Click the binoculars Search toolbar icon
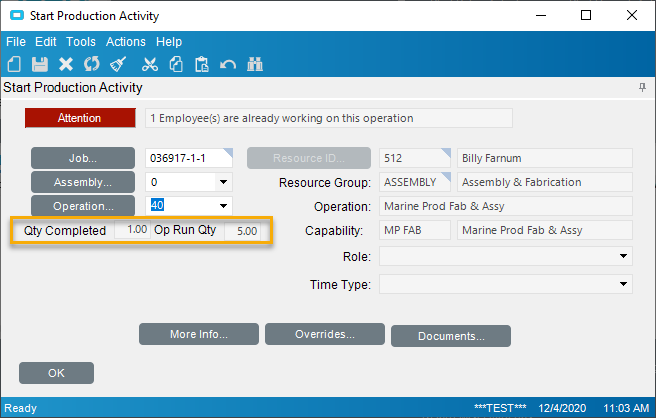This screenshot has height=418, width=656. [254, 64]
